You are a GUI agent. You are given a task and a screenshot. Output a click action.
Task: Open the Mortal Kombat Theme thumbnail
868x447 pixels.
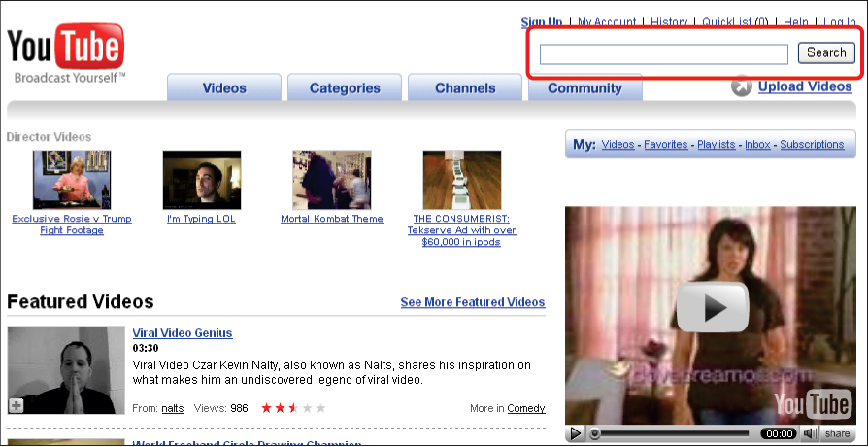(332, 180)
